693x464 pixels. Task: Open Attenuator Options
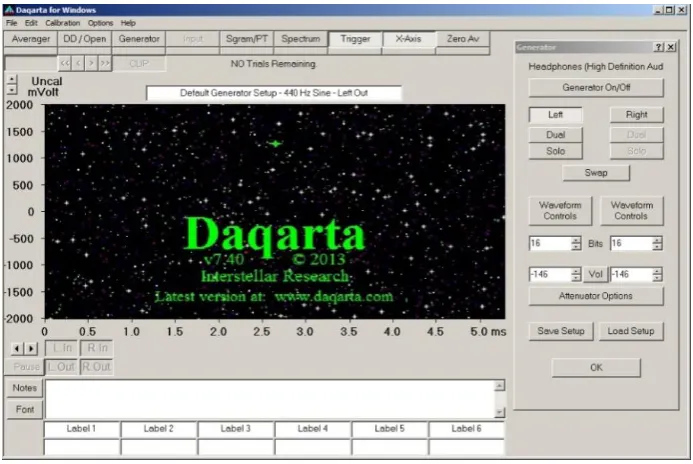pyautogui.click(x=596, y=296)
